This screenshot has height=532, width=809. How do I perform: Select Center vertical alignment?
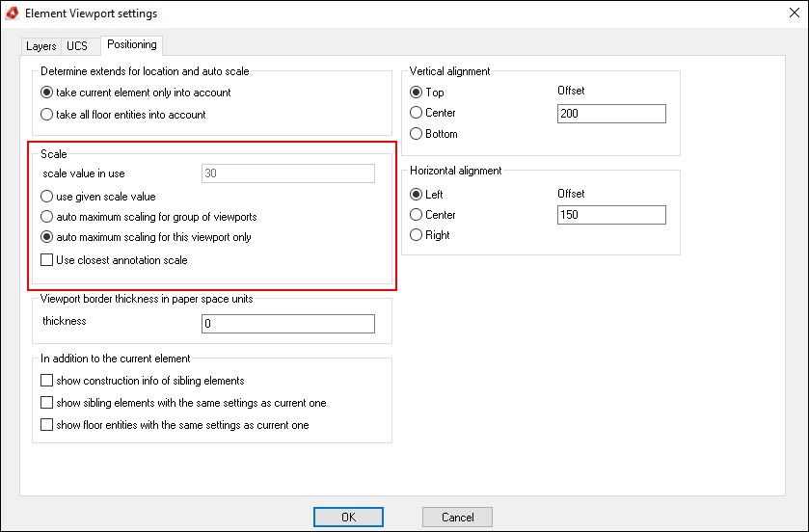(x=432, y=113)
